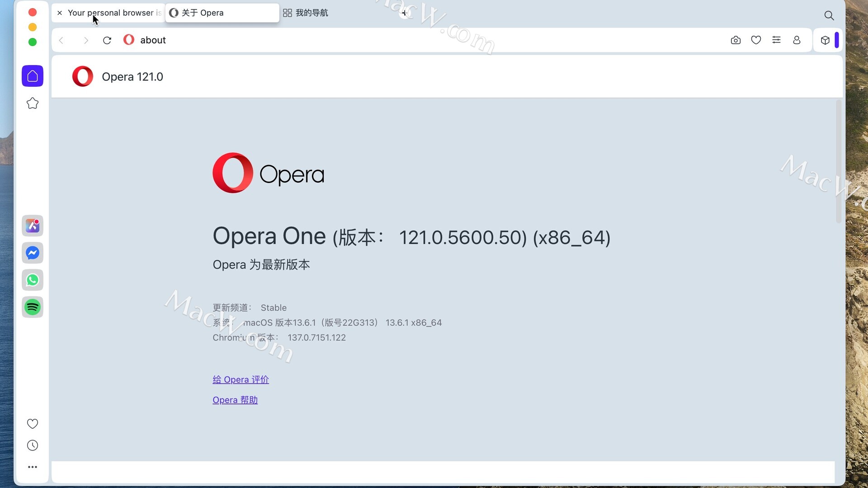868x488 pixels.
Task: Reload the about page
Action: 107,40
